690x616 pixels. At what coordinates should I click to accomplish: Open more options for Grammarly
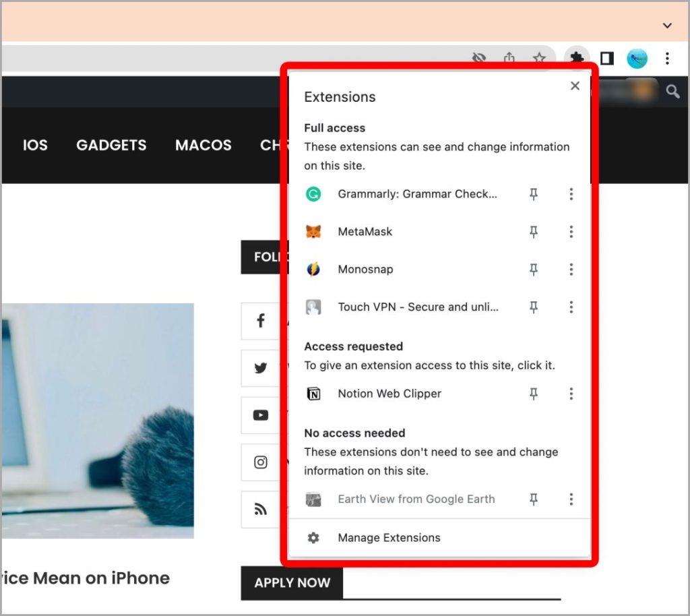pos(571,194)
